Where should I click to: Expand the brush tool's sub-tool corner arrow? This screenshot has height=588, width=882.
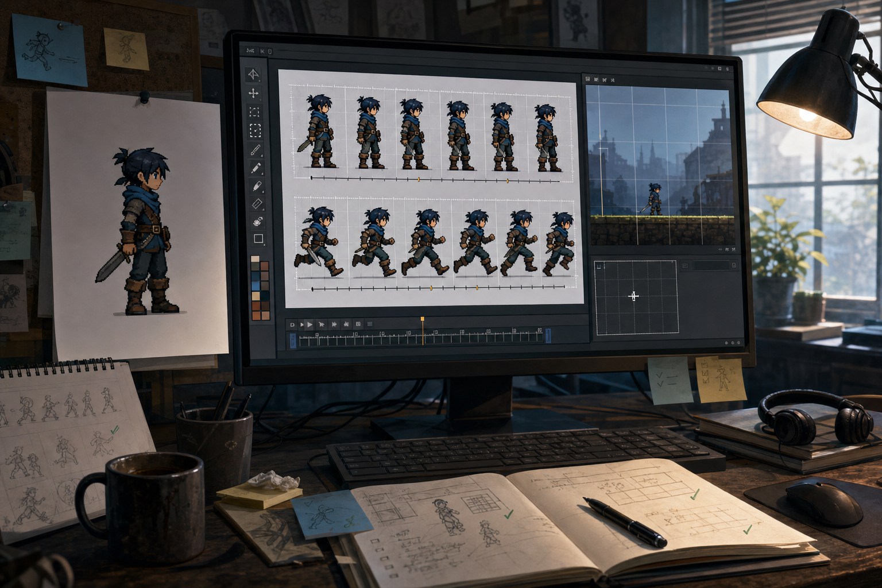coord(262,156)
